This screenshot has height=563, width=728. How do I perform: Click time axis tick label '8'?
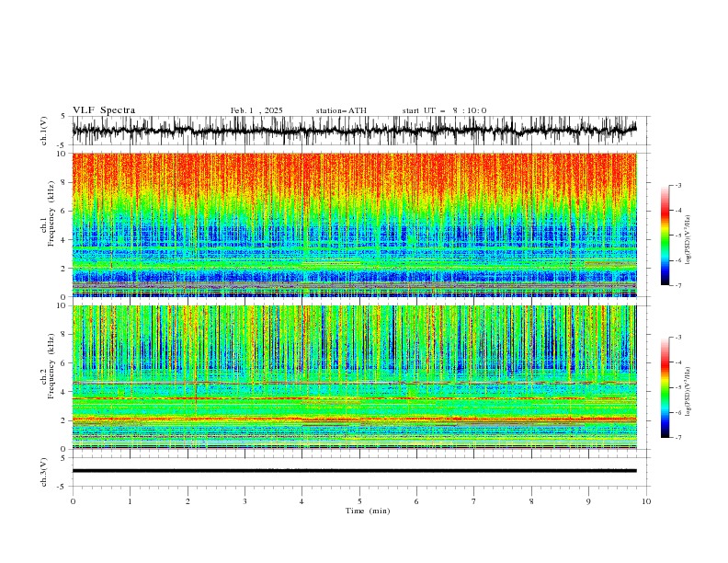click(x=531, y=501)
